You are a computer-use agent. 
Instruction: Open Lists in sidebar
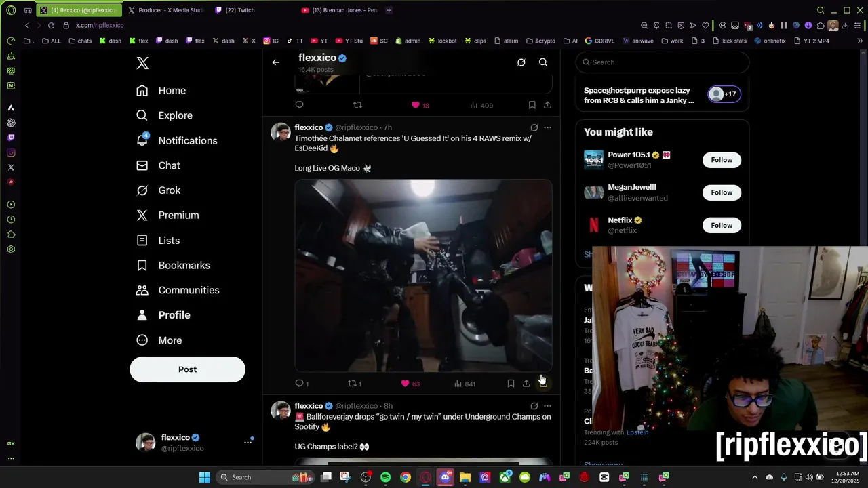(158, 241)
